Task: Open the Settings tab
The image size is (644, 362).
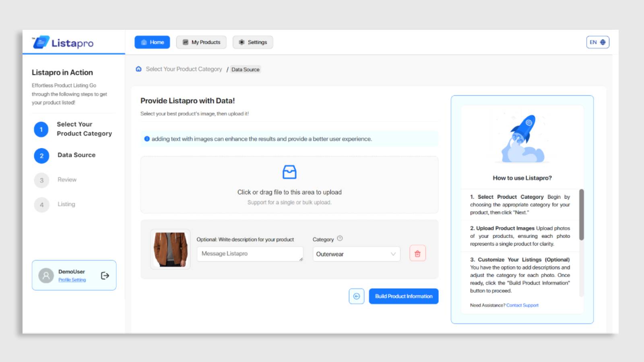Action: coord(253,42)
